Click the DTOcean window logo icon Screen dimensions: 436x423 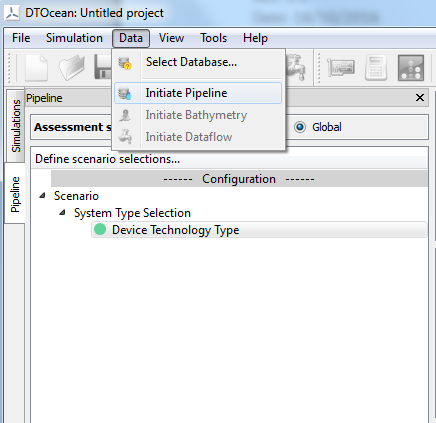click(12, 13)
